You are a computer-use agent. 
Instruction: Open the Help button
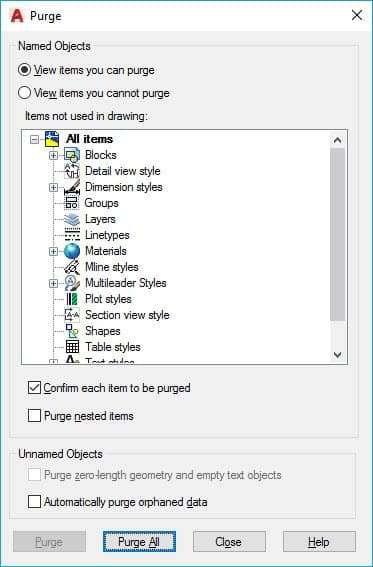[319, 542]
